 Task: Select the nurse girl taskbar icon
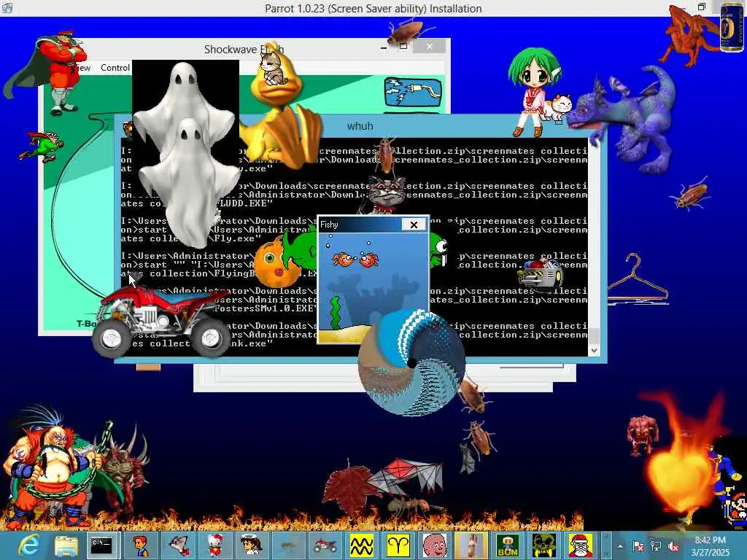click(x=251, y=545)
